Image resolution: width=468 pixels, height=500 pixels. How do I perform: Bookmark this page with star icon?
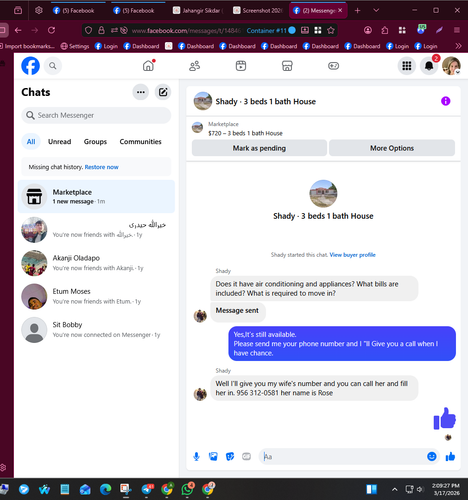[331, 30]
